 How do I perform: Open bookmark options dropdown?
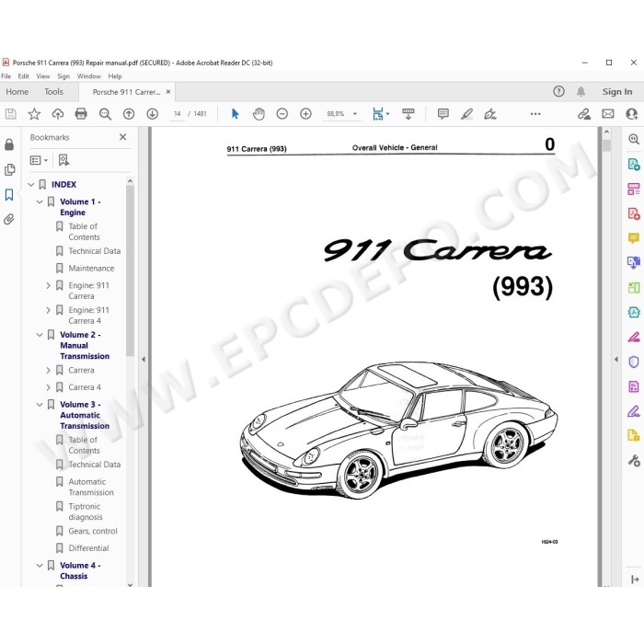pos(39,160)
